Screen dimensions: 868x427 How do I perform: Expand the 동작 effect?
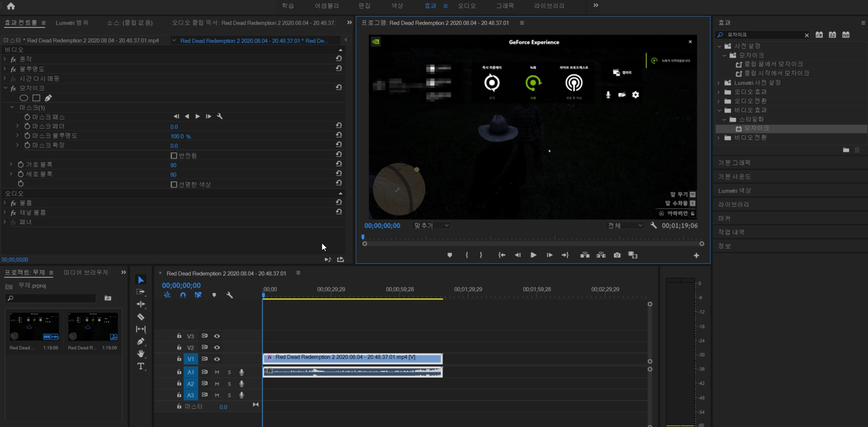tap(5, 59)
